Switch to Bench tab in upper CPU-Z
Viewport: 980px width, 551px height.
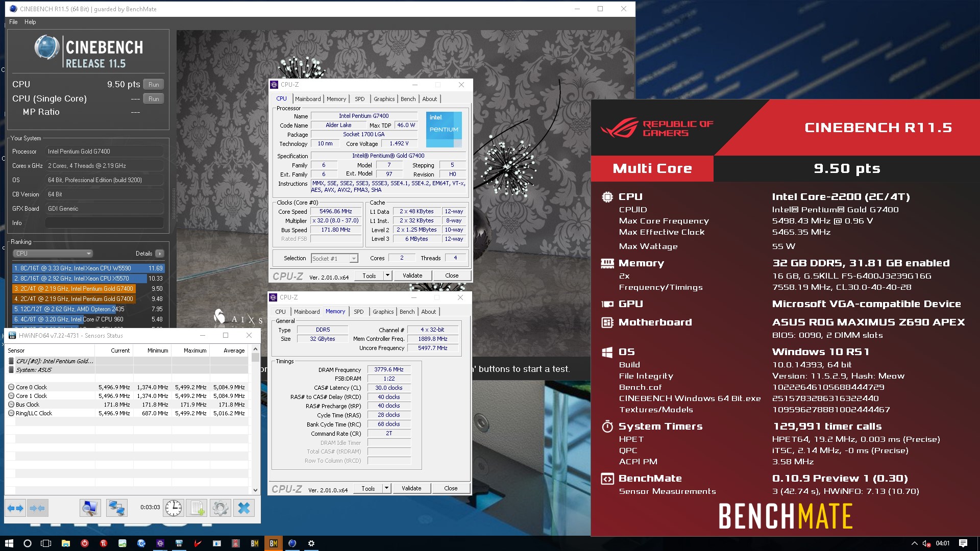(x=408, y=99)
